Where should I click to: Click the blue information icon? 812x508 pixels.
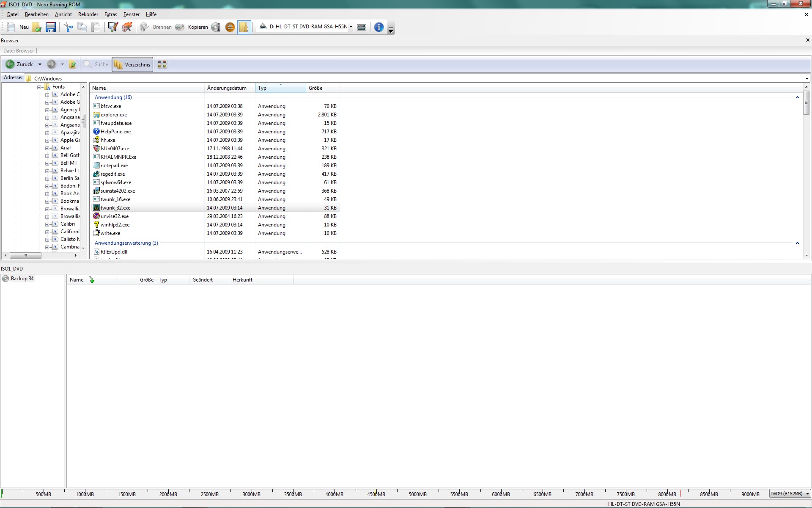tap(379, 27)
